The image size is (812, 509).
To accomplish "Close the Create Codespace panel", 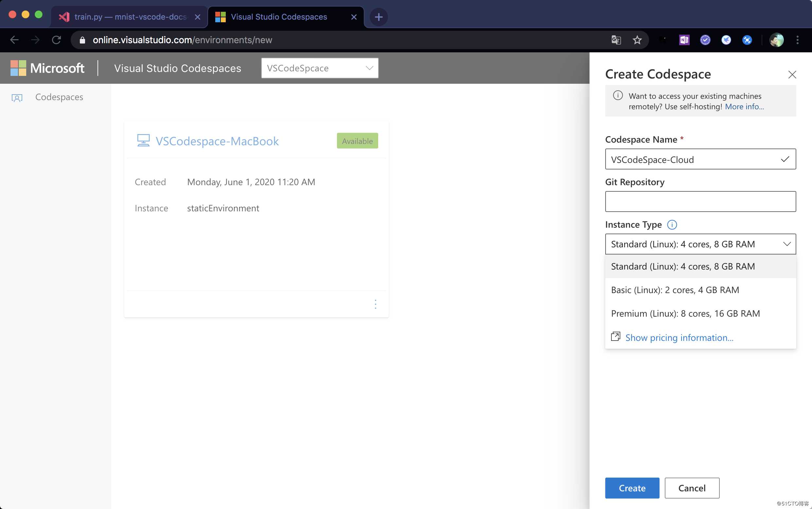I will 792,74.
